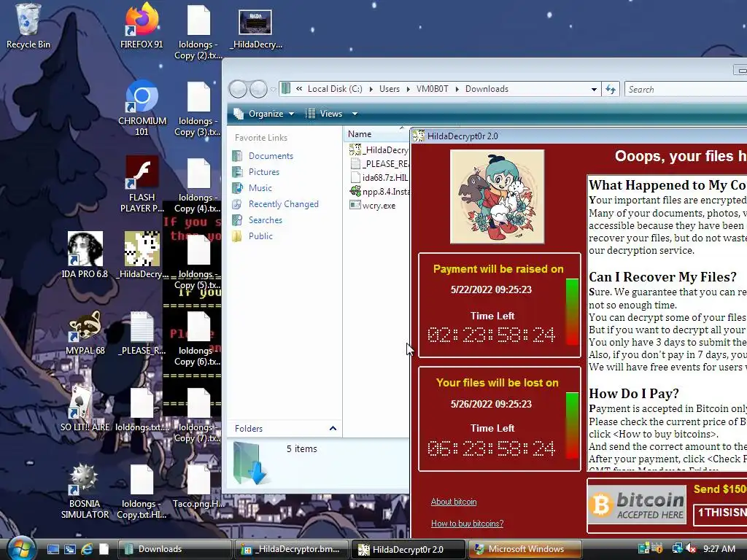Open the Recycle Bin desktop icon
Screen dimensions: 747x560
(28, 26)
